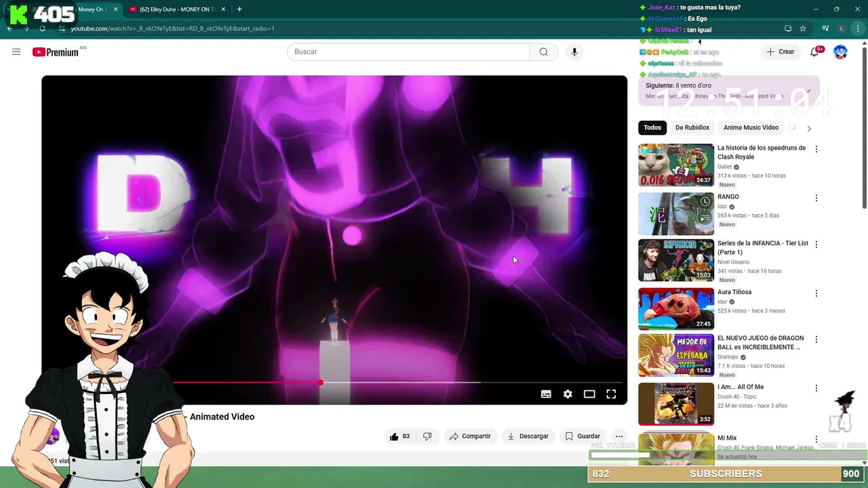868x488 pixels.
Task: Open the browser profile L icon
Action: point(842,28)
